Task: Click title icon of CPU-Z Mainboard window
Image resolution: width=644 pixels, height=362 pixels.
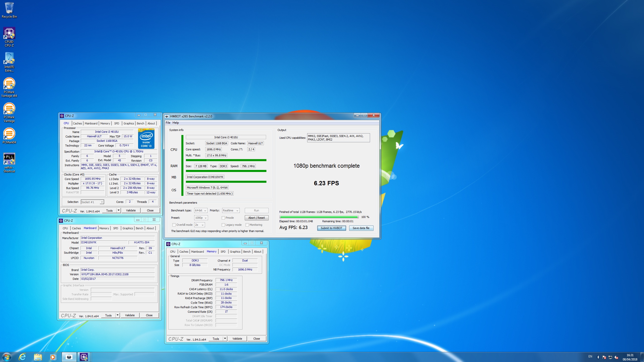Action: point(61,220)
